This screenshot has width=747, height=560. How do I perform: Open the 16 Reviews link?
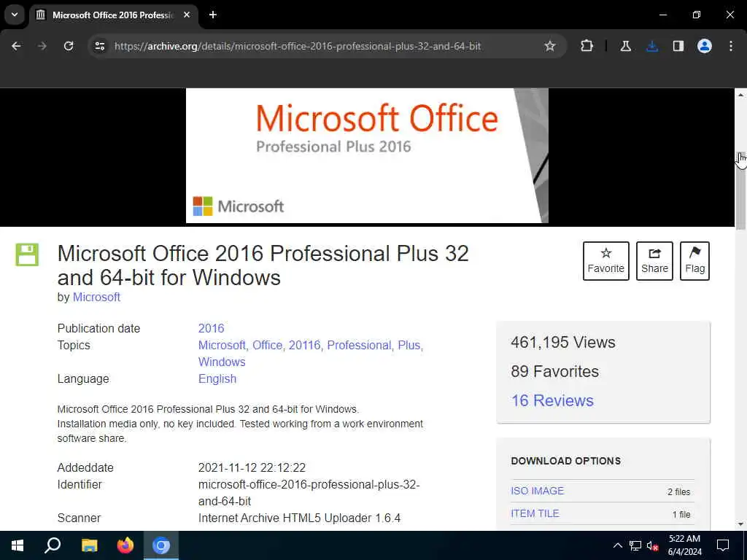[552, 400]
